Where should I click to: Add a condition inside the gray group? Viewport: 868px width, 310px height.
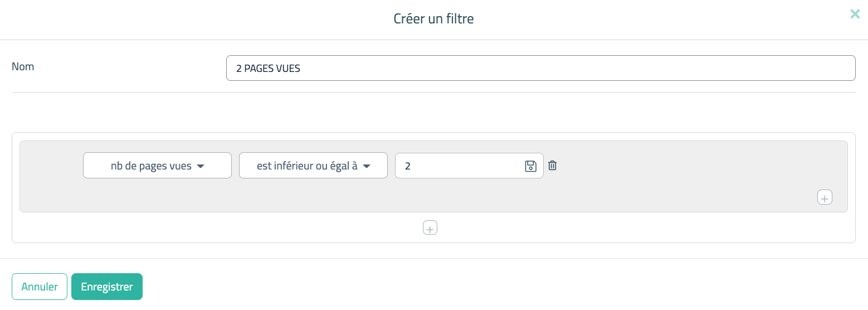coord(825,197)
